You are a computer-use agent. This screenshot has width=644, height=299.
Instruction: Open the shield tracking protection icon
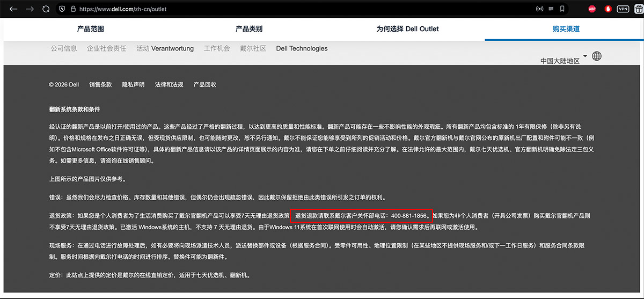click(61, 9)
